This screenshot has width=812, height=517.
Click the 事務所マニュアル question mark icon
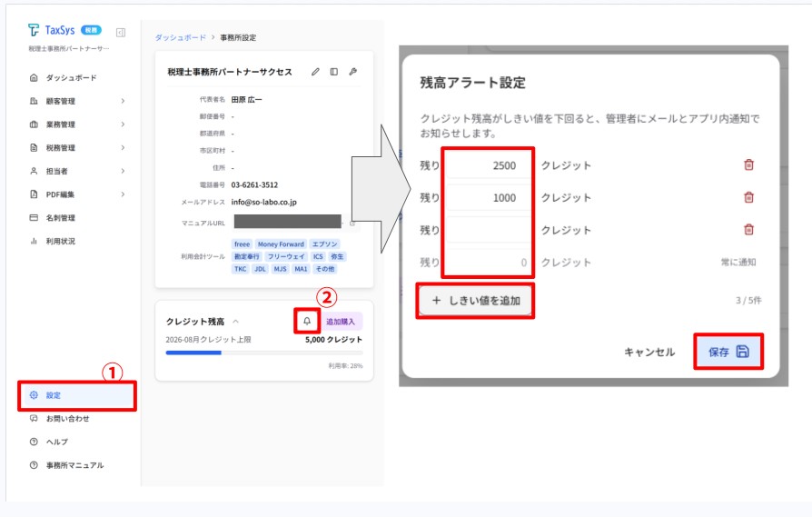pos(34,465)
